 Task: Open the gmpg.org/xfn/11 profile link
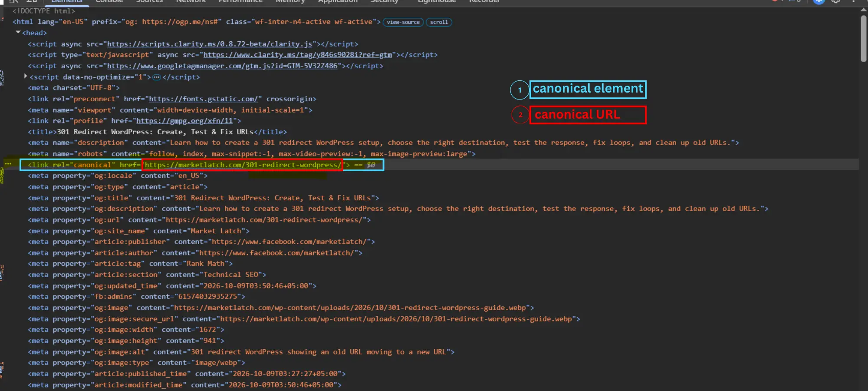(184, 121)
